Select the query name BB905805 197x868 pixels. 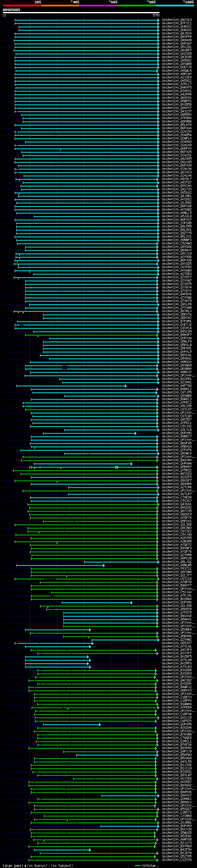click(x=11, y=10)
